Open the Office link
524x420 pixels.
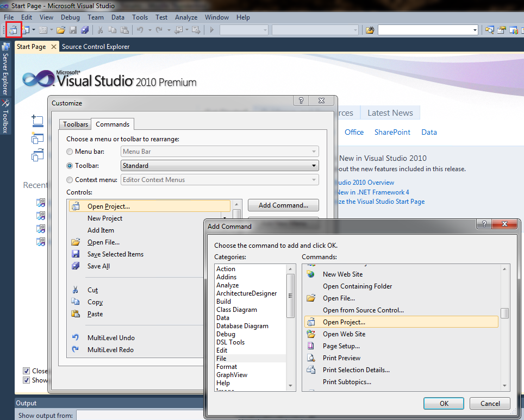(354, 133)
